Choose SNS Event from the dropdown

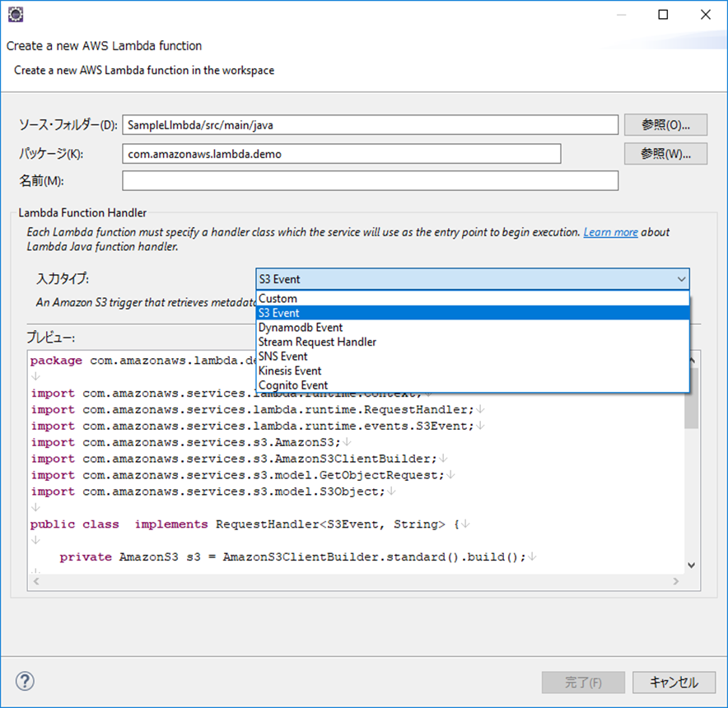point(473,356)
